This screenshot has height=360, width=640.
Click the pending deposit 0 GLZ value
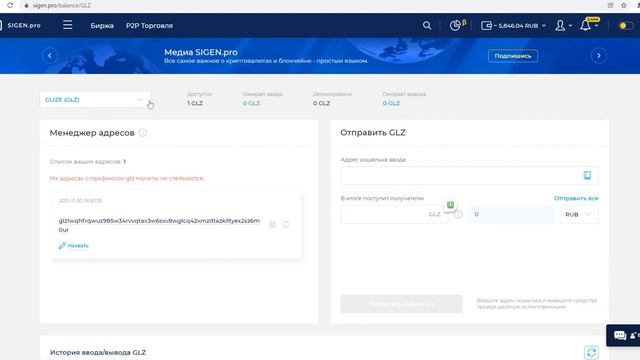pos(251,103)
